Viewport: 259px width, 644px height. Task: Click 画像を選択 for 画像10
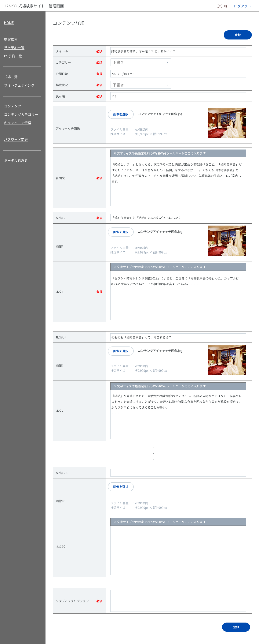(x=121, y=487)
